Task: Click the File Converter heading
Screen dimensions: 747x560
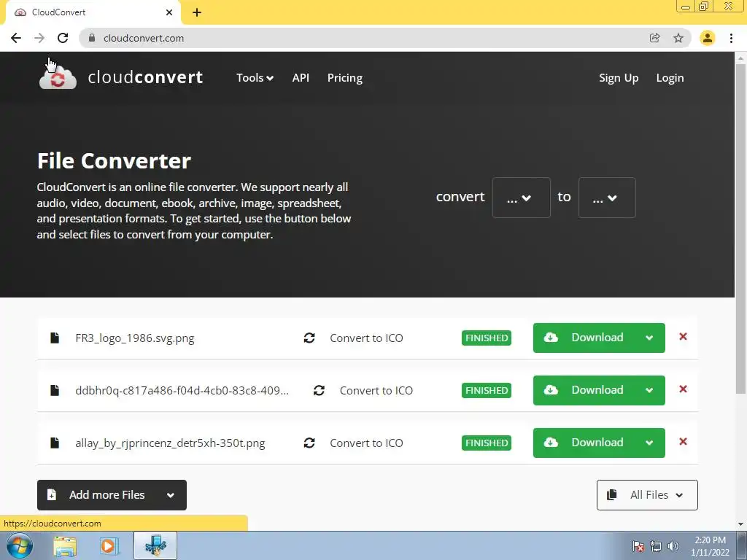Action: point(115,161)
